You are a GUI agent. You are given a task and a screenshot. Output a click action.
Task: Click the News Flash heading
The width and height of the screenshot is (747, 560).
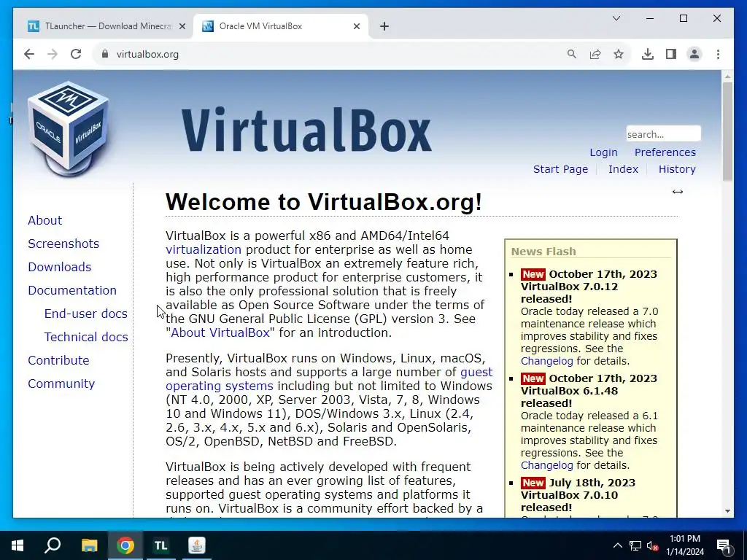pyautogui.click(x=543, y=252)
